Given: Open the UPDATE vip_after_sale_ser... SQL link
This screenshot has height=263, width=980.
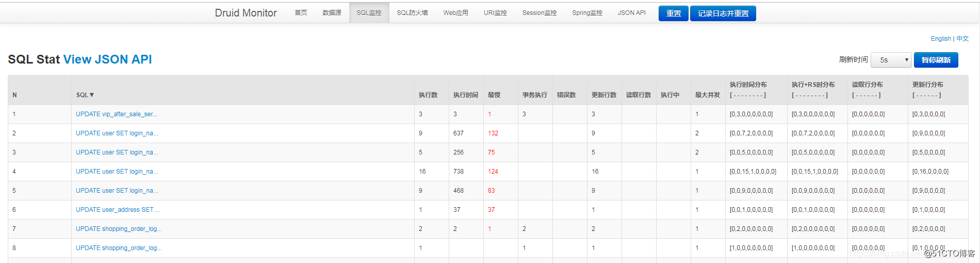Looking at the screenshot, I should (117, 114).
